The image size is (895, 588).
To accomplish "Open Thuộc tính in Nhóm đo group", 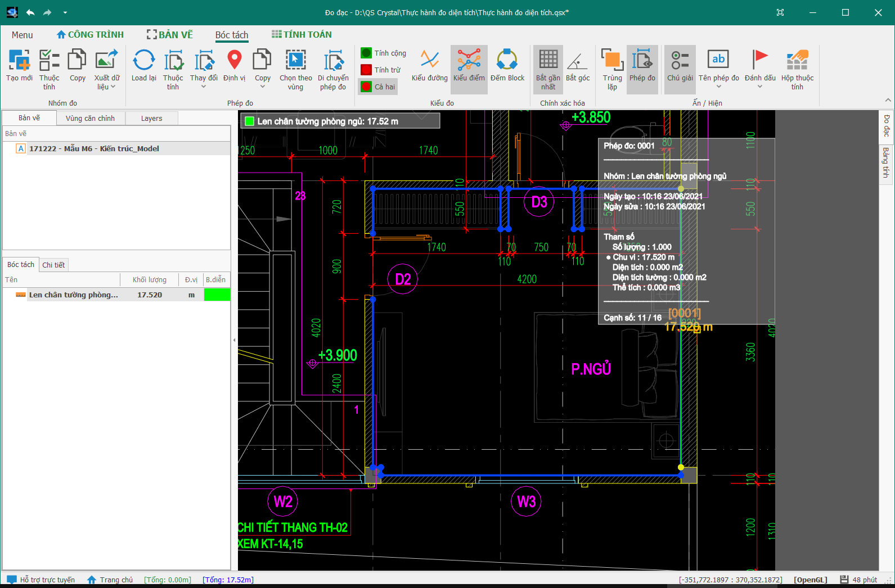I will (49, 69).
